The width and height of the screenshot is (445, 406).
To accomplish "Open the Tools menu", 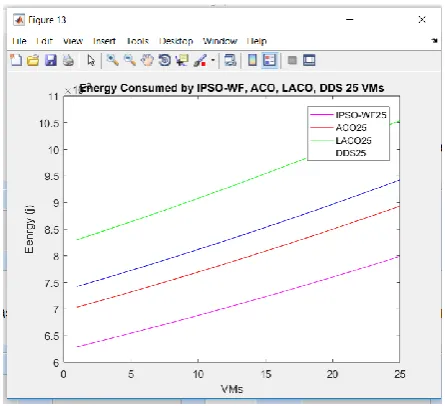I will tap(137, 41).
